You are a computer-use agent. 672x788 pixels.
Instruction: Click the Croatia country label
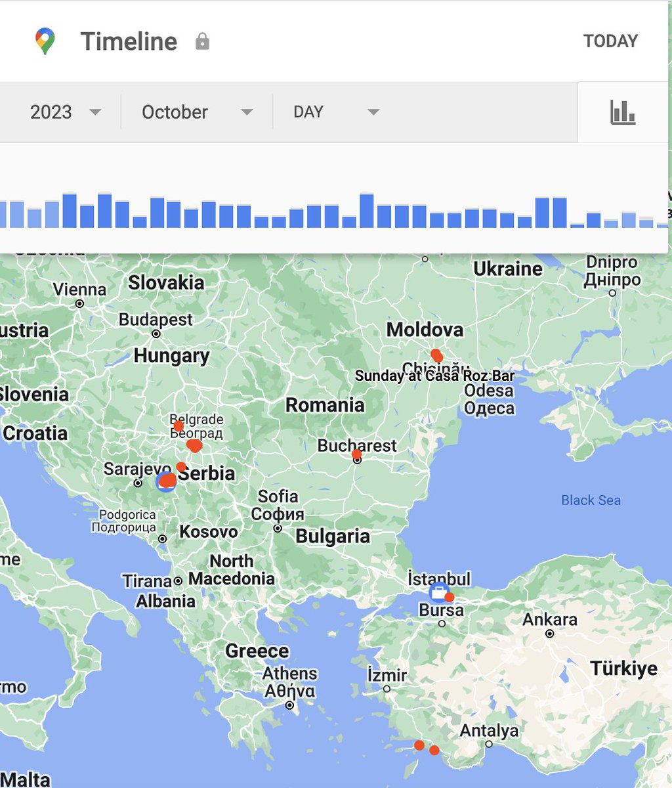click(x=35, y=433)
